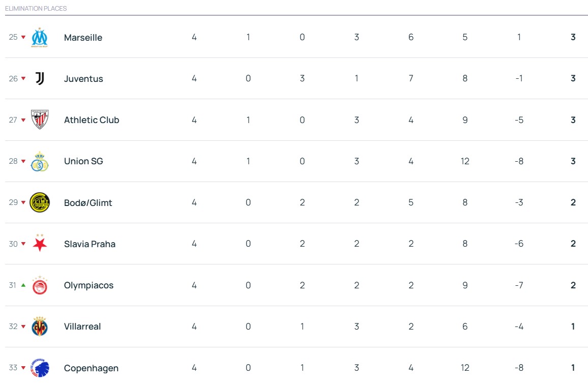Screen dimensions: 588x386
Task: Click Villarreal's points total
Action: click(573, 326)
